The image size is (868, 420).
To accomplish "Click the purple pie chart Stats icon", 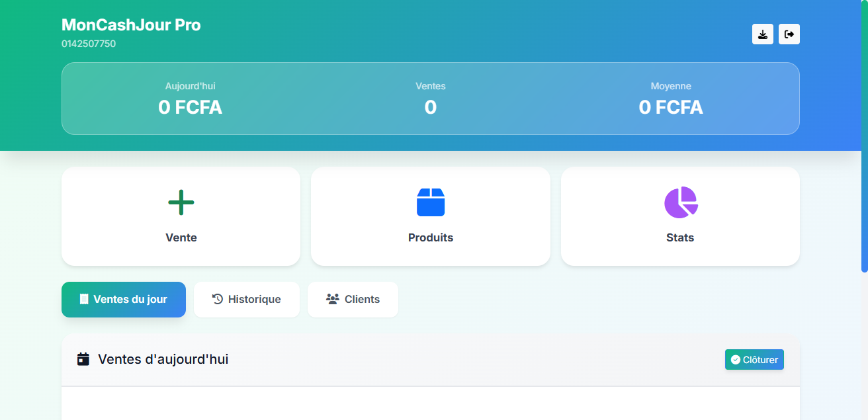I will click(680, 202).
